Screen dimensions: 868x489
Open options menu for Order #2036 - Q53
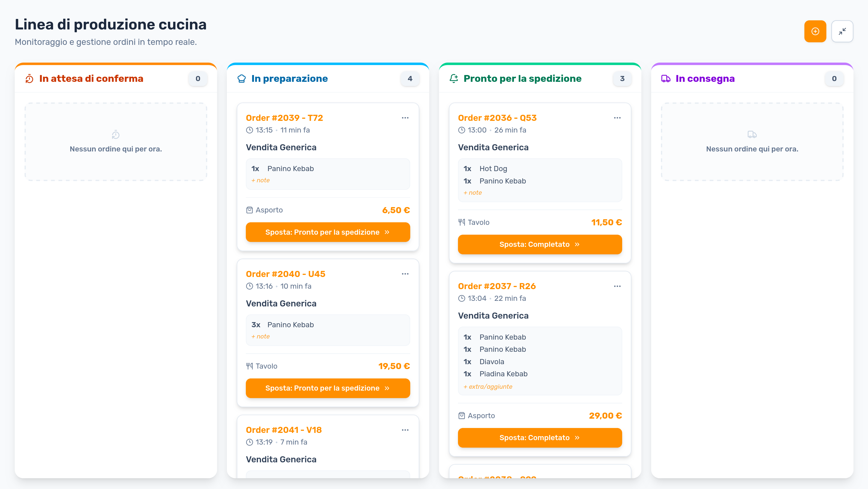[617, 118]
